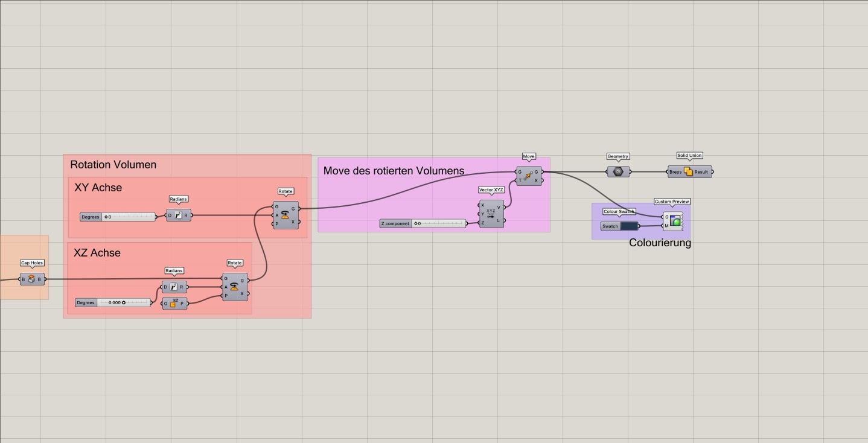The image size is (868, 443).
Task: Click the Degrees slider grip in XY Achse
Action: coord(107,216)
